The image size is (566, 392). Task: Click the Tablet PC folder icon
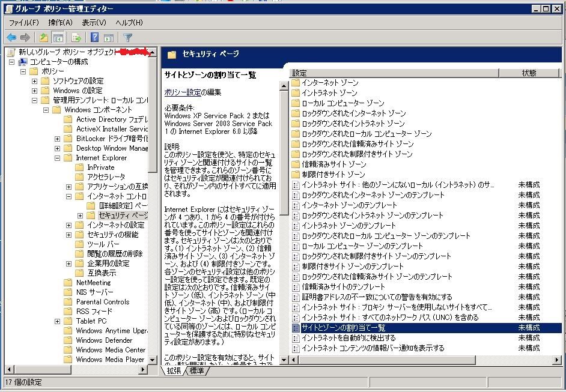[68, 321]
